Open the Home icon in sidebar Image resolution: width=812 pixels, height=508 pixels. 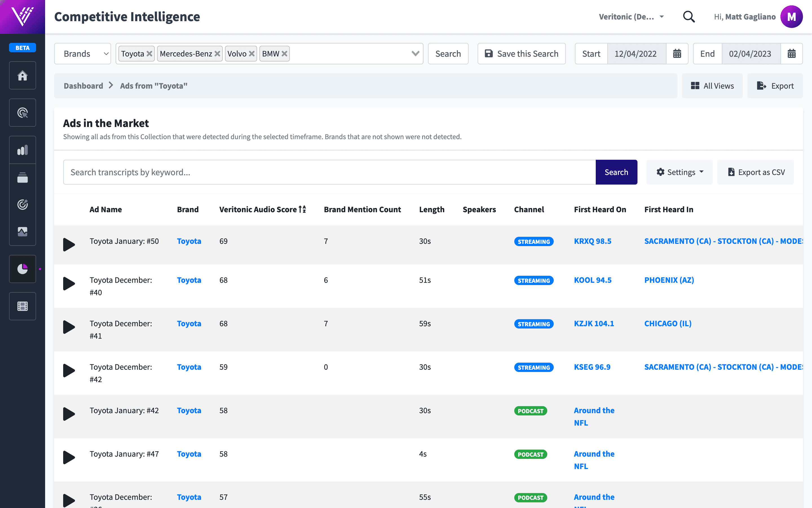pyautogui.click(x=23, y=75)
